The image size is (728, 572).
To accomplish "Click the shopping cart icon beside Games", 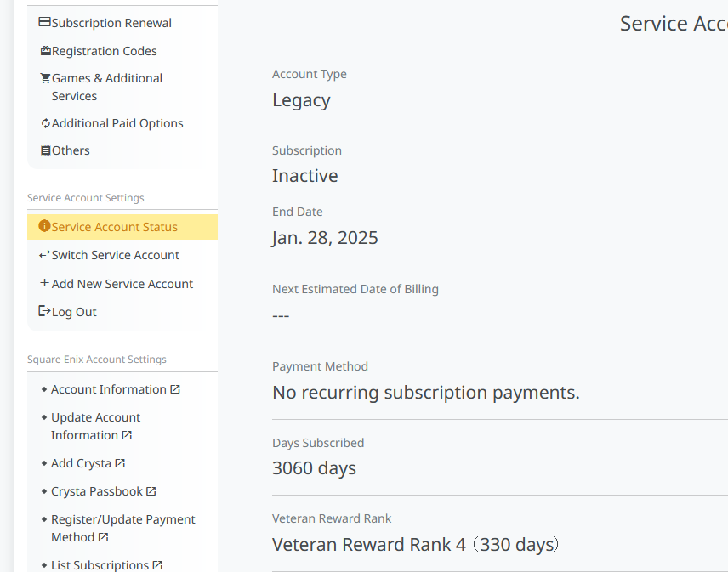I will 45,78.
